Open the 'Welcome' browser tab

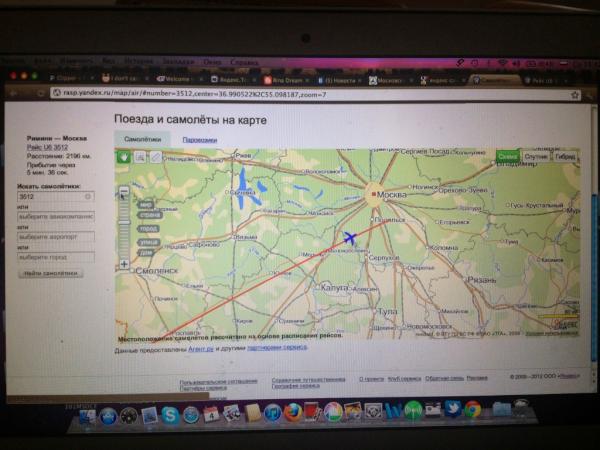click(x=178, y=79)
